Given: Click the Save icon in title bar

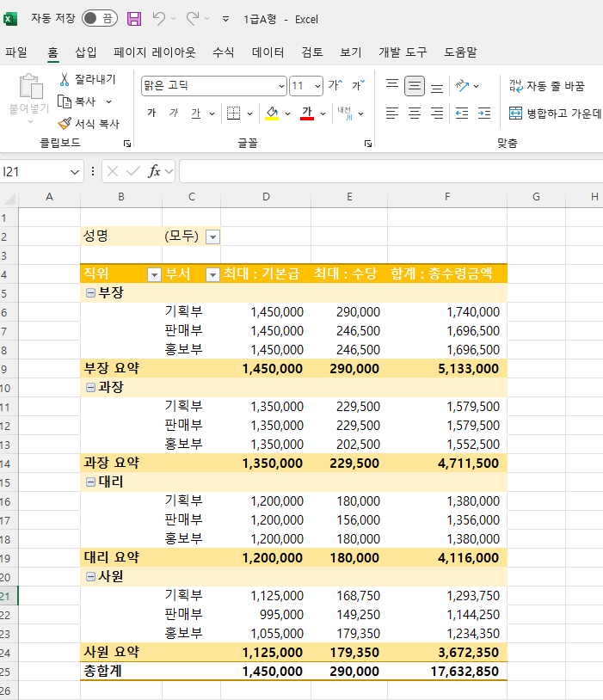Looking at the screenshot, I should pos(134,18).
